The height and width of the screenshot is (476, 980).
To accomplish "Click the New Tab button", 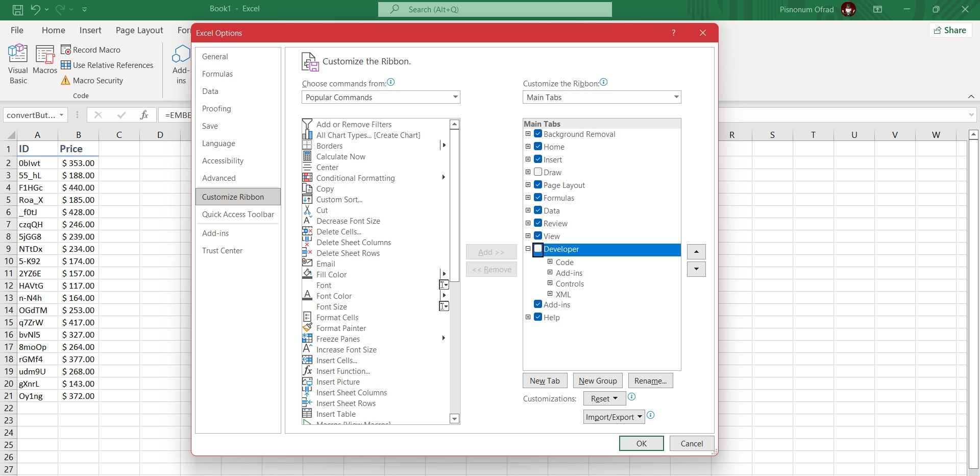I will (544, 380).
